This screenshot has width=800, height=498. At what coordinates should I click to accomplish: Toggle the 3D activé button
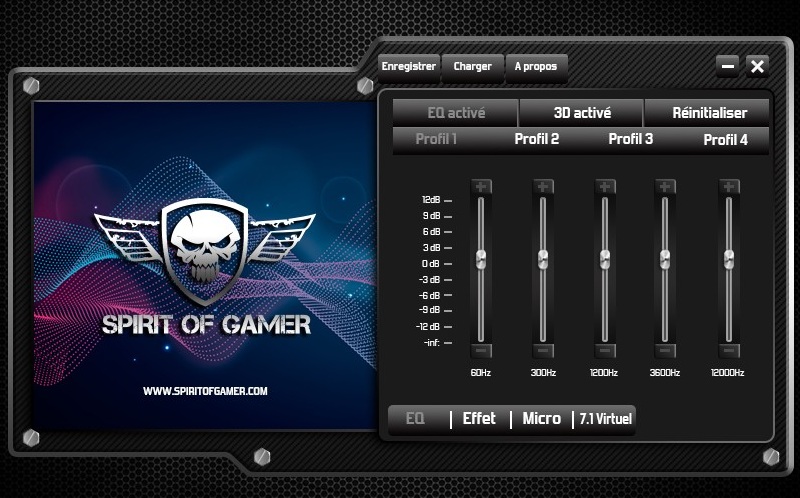click(x=582, y=113)
